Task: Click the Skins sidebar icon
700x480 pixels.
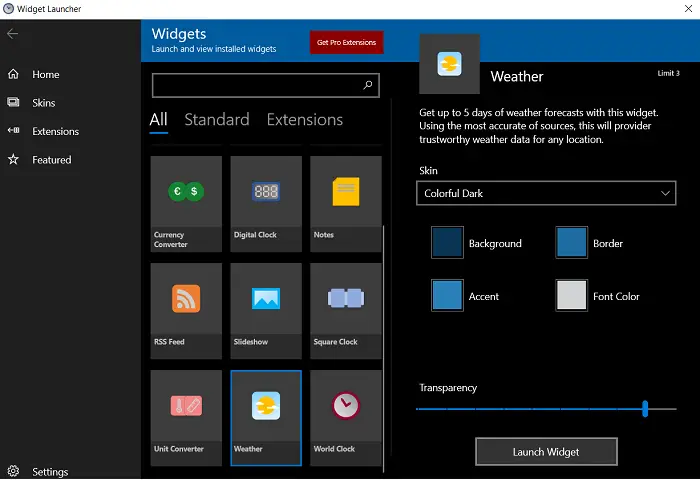Action: pos(13,102)
